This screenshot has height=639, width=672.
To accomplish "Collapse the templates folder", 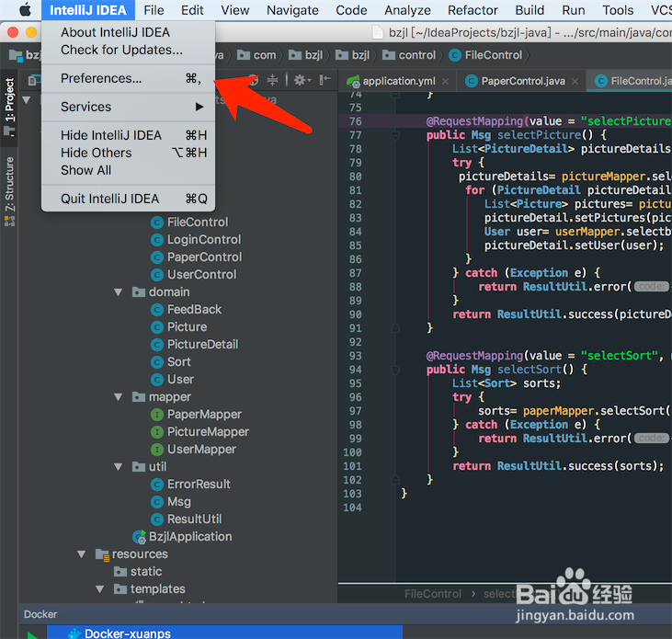I will 100,589.
